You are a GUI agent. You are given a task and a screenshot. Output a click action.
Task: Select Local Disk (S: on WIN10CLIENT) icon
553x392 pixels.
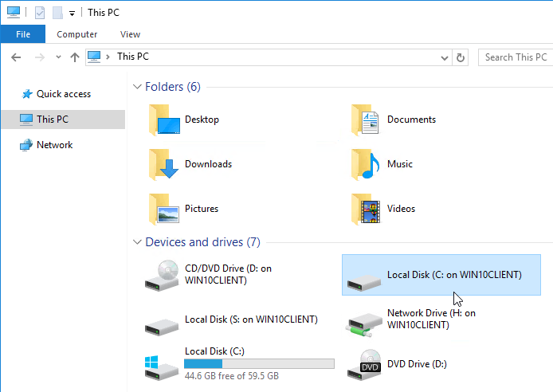[x=162, y=327]
